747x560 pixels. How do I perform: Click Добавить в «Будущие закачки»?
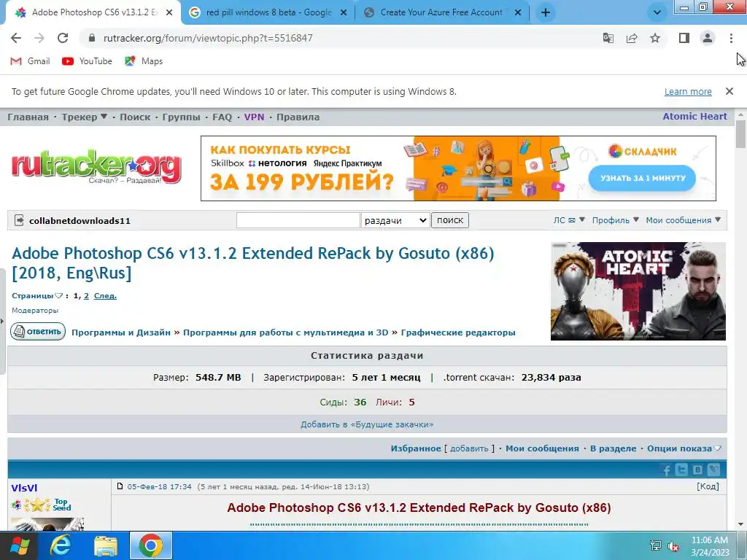[x=367, y=424]
